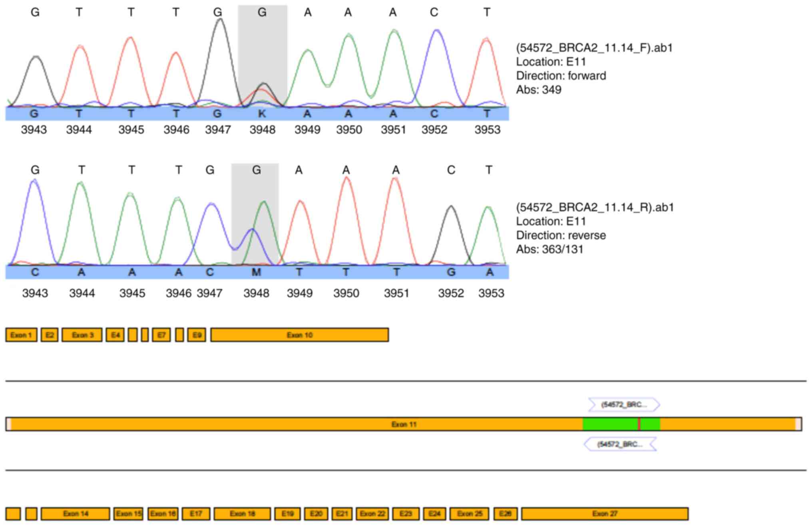Image resolution: width=812 pixels, height=526 pixels.
Task: Click the Exon 25 block
Action: [469, 514]
